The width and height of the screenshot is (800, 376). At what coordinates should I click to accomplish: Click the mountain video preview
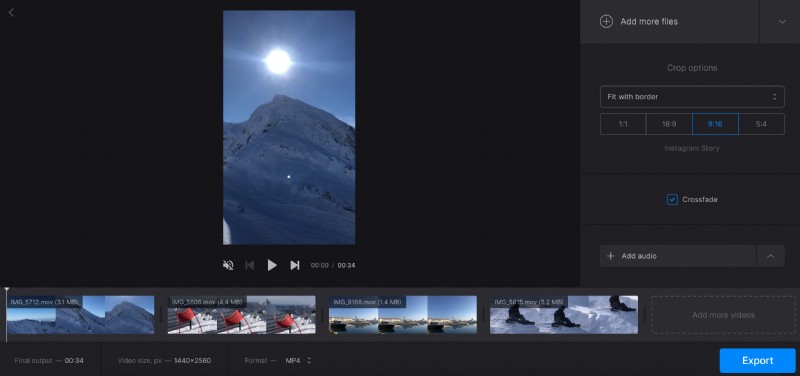click(289, 128)
